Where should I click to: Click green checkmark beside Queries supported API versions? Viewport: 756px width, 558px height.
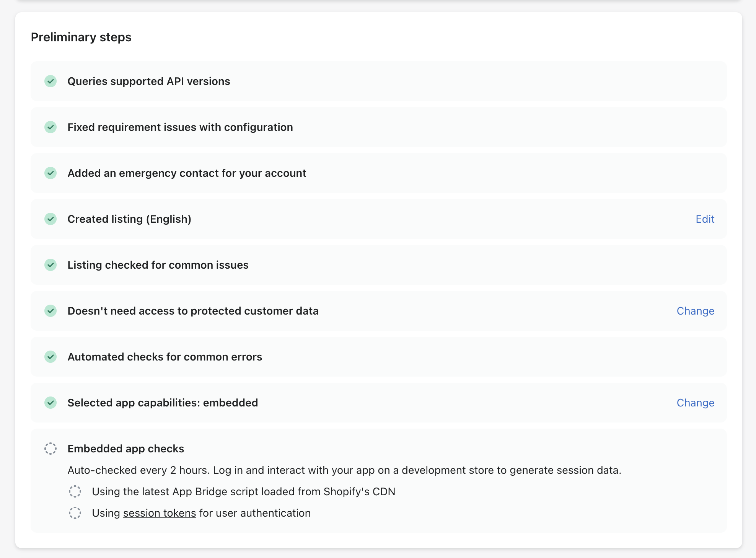tap(51, 81)
